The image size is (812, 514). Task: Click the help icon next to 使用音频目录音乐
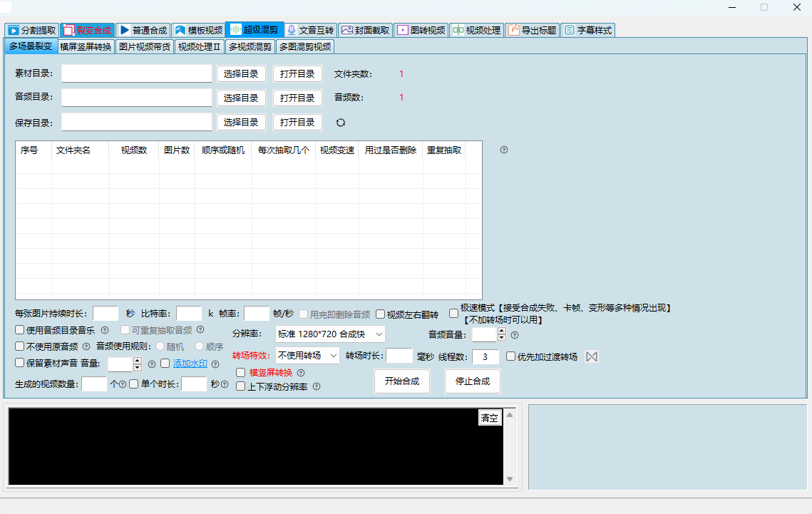coord(105,330)
